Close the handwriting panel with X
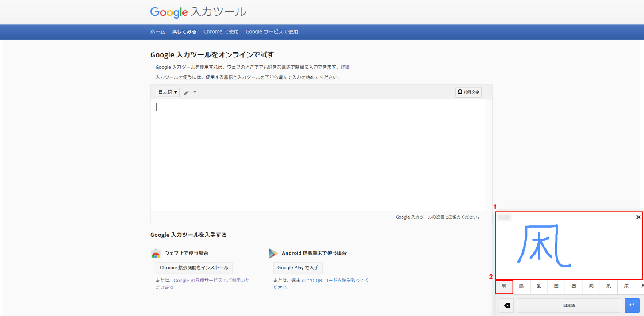The width and height of the screenshot is (644, 316). (638, 217)
